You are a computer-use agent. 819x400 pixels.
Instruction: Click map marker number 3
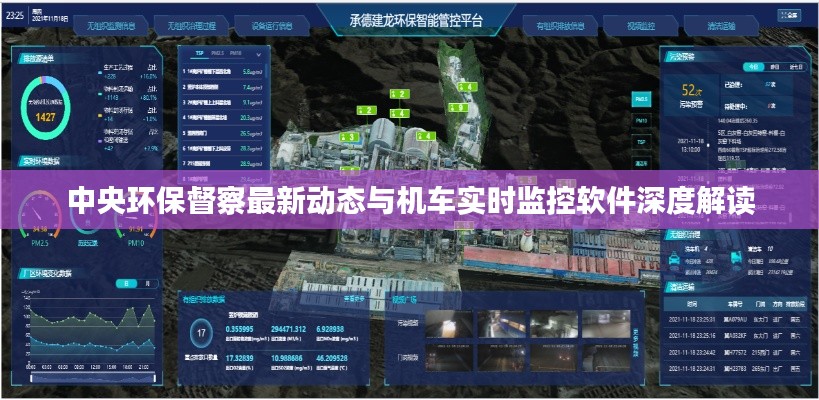point(349,136)
